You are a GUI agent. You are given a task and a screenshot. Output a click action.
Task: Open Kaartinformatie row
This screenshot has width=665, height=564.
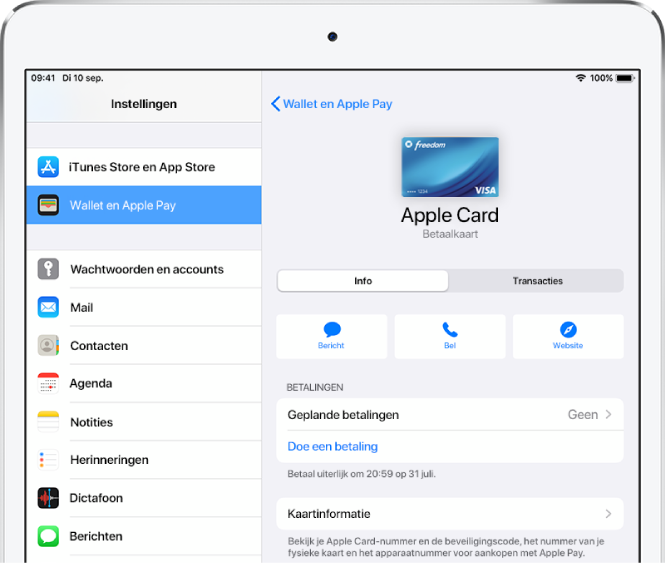pos(450,514)
